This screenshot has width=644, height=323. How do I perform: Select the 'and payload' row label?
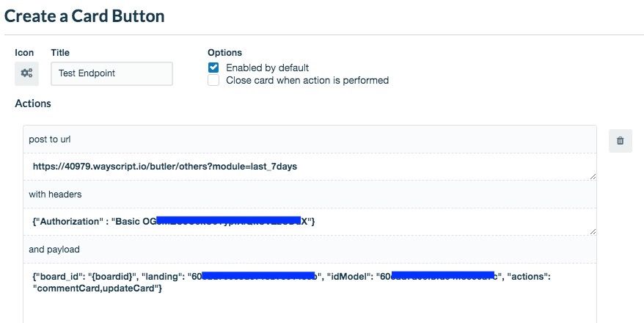tap(54, 250)
